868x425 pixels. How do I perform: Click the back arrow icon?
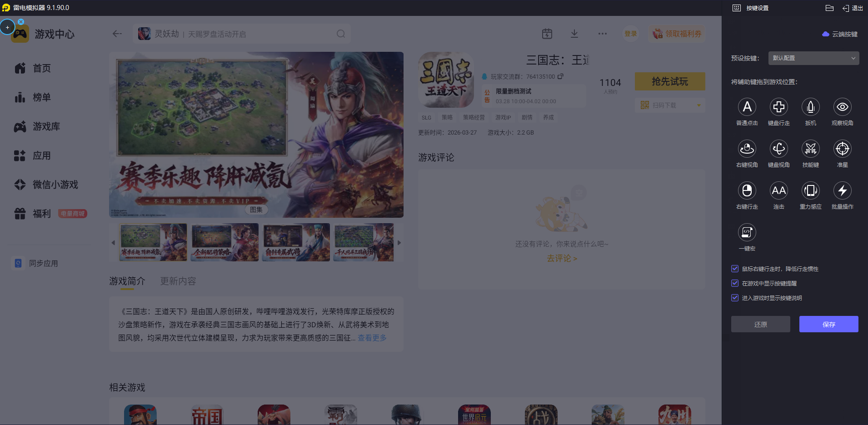[x=117, y=34]
